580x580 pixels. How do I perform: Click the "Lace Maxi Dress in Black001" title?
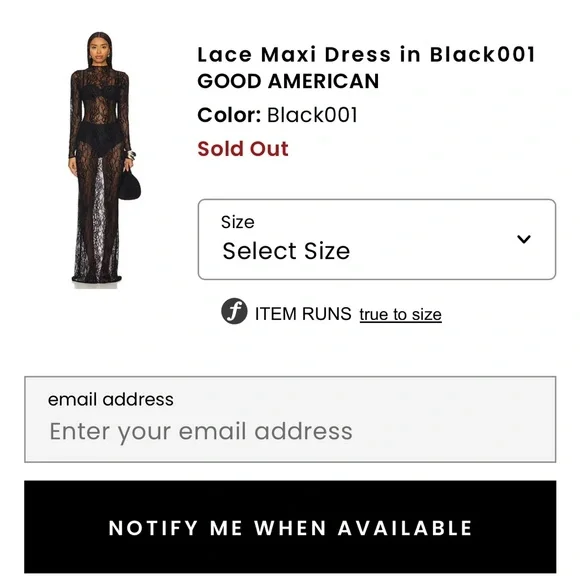(366, 54)
